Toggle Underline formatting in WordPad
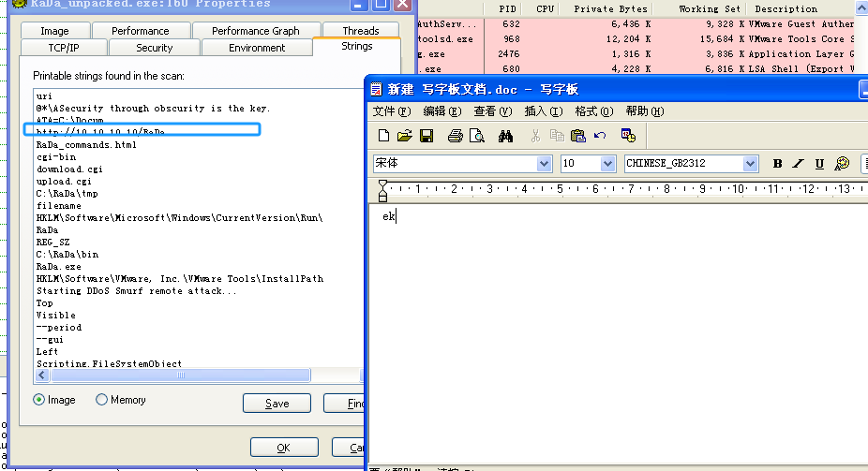Image resolution: width=868 pixels, height=471 pixels. [x=819, y=163]
